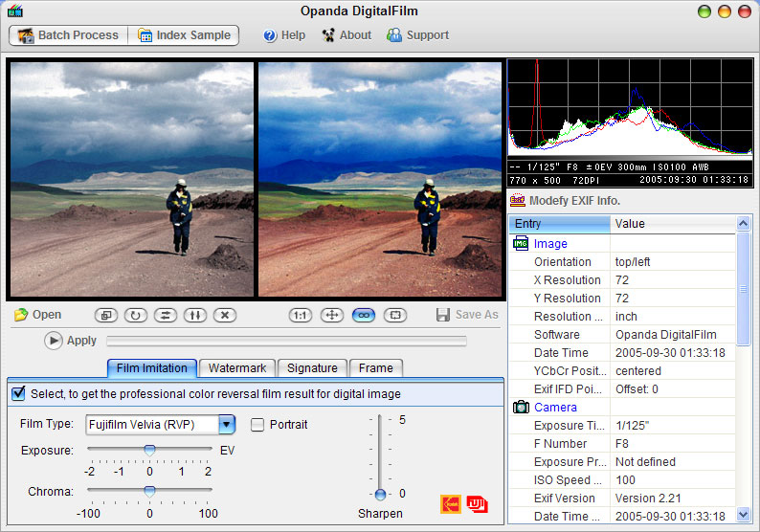This screenshot has width=760, height=532.
Task: Click the Open image button
Action: click(37, 315)
